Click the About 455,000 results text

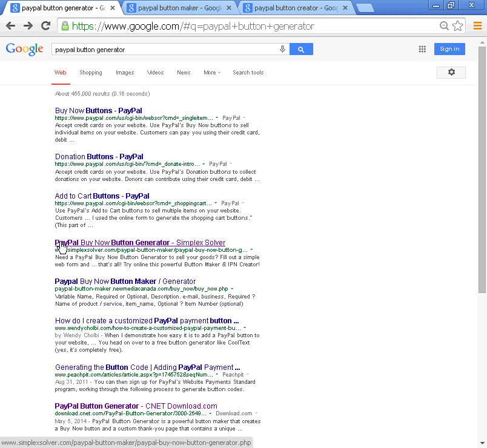tap(102, 94)
